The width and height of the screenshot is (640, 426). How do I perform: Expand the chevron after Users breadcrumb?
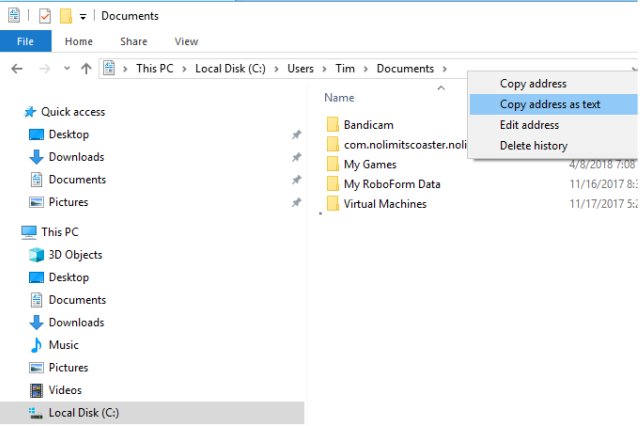click(x=324, y=69)
